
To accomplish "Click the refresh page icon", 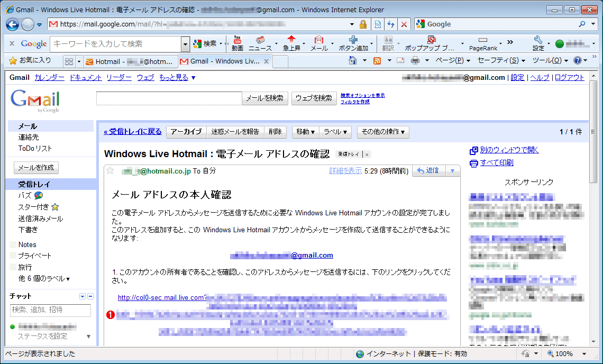I will [391, 24].
